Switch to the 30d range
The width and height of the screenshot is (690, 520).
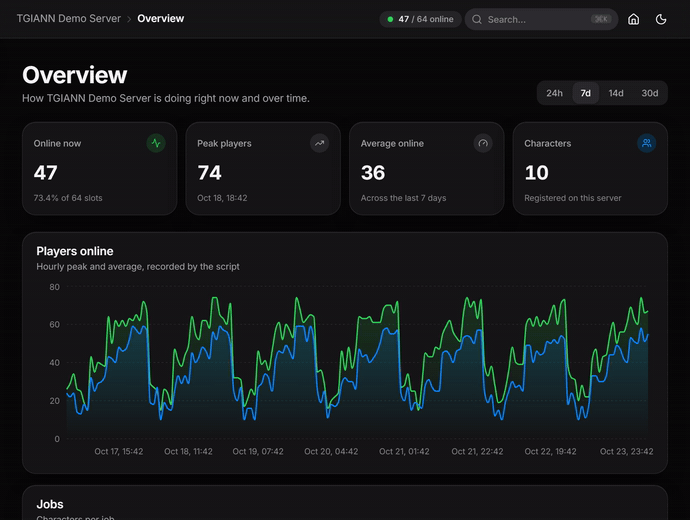pos(650,93)
